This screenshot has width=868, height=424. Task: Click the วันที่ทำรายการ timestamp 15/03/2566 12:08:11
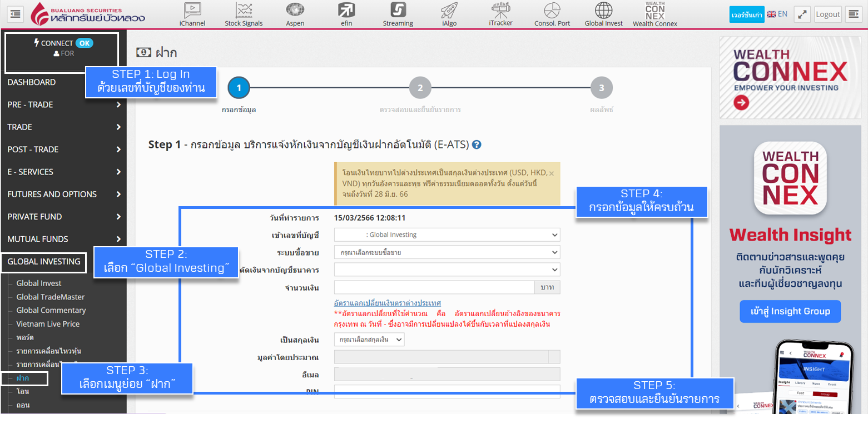point(370,218)
